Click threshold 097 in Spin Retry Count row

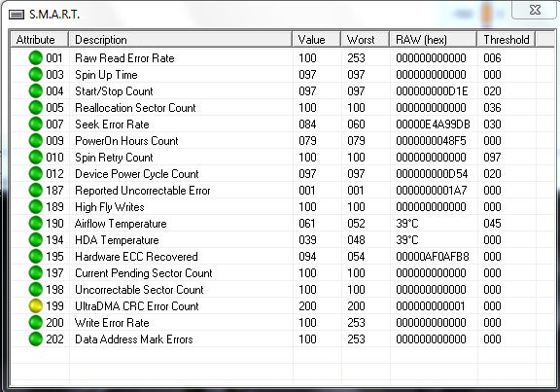(492, 158)
